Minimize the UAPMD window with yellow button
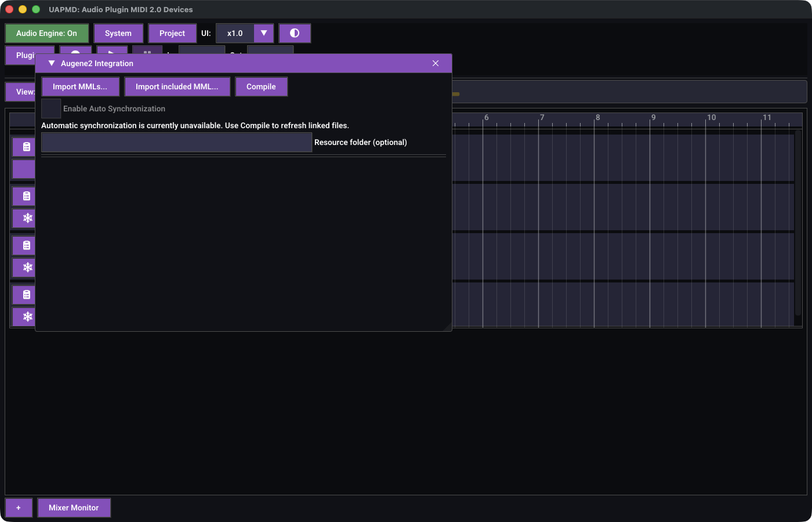The image size is (812, 522). pos(23,9)
